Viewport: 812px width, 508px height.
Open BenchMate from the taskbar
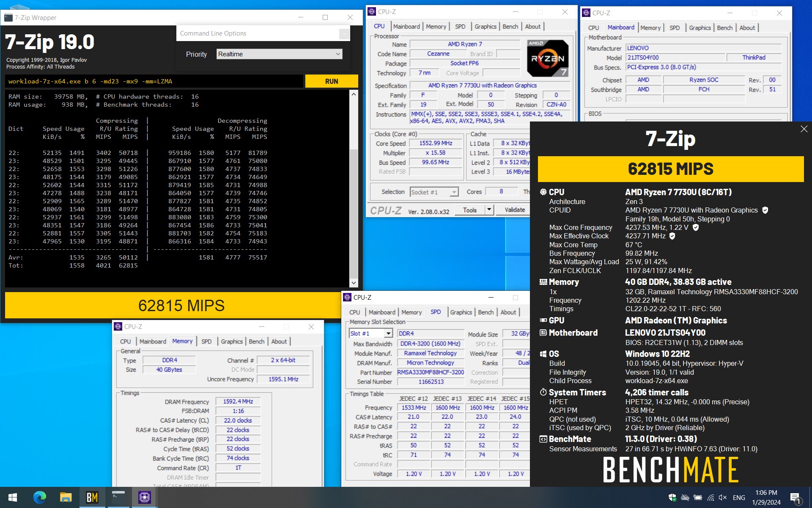pyautogui.click(x=92, y=497)
